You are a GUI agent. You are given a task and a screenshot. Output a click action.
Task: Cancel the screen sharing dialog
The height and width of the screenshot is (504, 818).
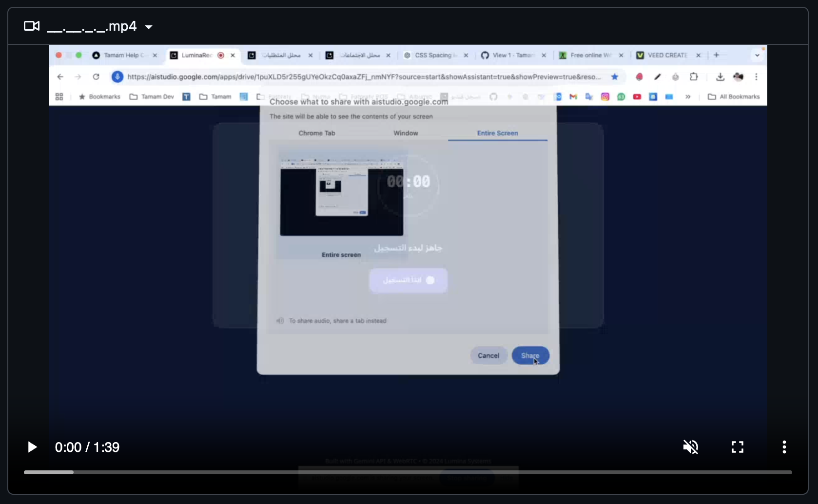488,355
